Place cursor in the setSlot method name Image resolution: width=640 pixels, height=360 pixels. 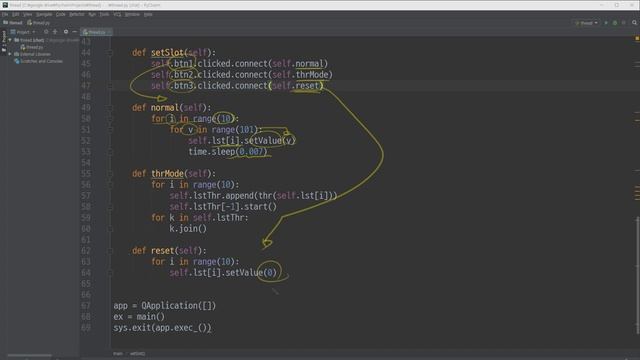point(167,53)
